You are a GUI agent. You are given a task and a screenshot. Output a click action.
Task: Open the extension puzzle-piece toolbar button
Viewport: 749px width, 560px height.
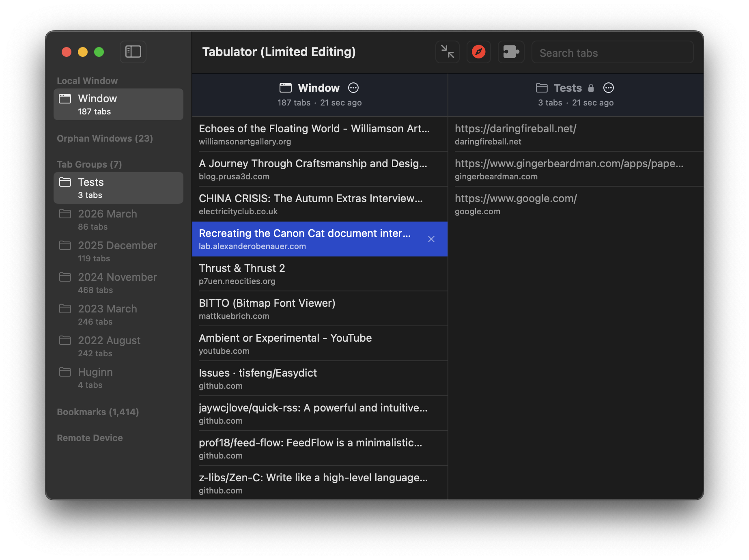pos(511,52)
